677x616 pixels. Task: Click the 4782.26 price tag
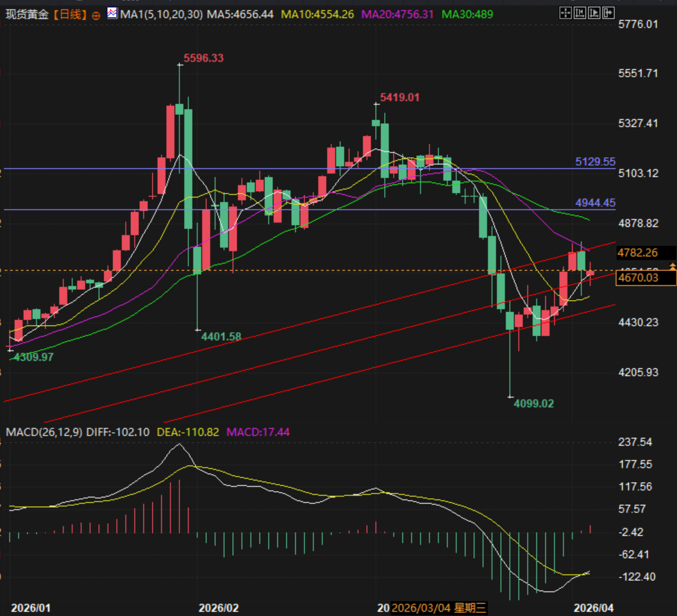tap(638, 252)
